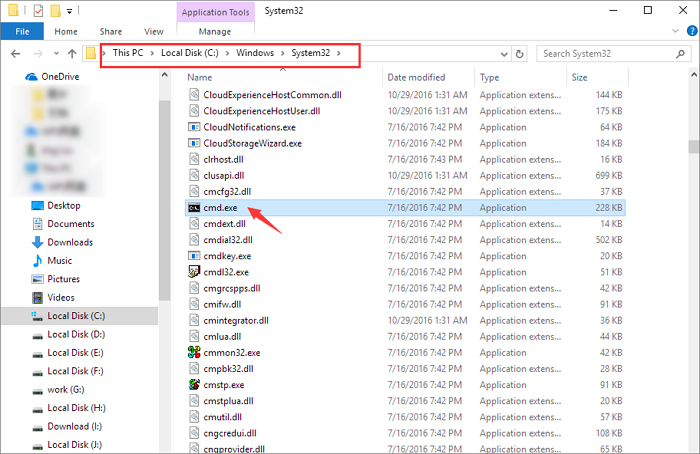This screenshot has width=700, height=454.
Task: Expand the chevron after Windows in breadcrumb
Action: point(286,52)
